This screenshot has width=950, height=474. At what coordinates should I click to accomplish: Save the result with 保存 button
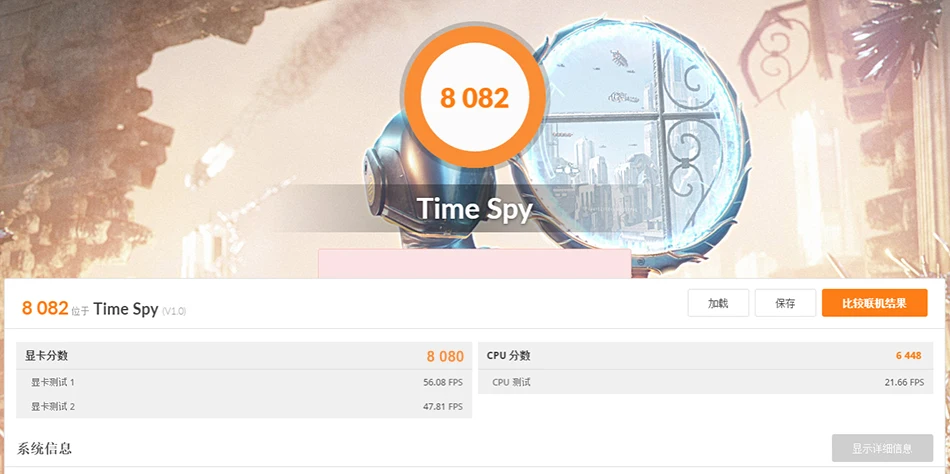click(785, 303)
